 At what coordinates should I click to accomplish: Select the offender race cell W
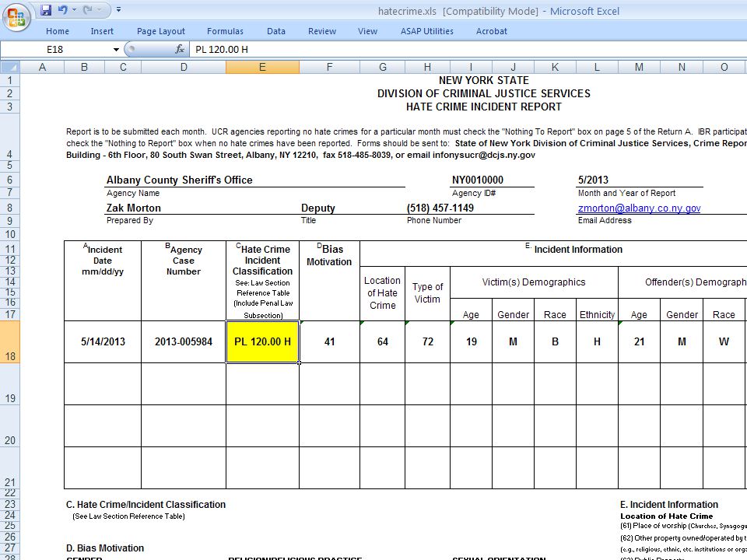724,341
